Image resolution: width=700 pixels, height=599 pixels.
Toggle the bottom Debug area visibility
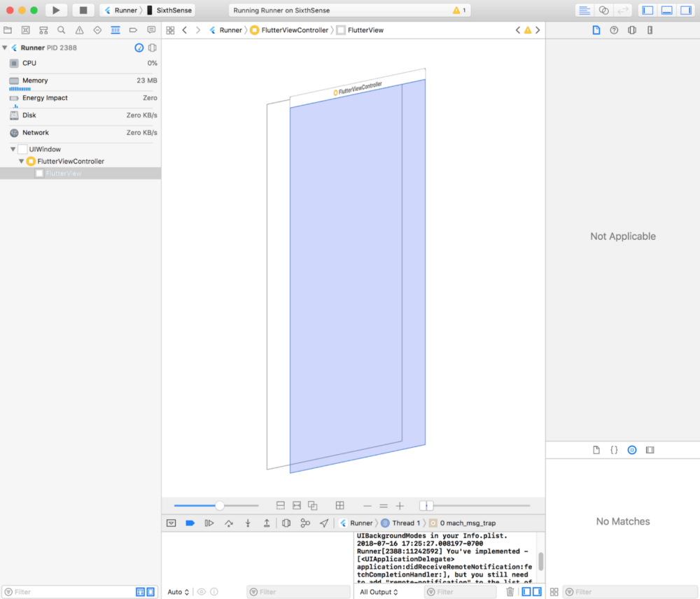(x=666, y=10)
